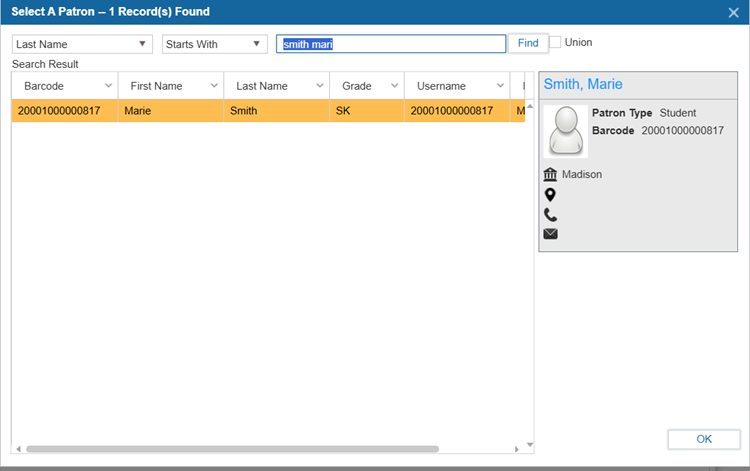Click the envelope email icon
This screenshot has width=750, height=471.
pyautogui.click(x=550, y=234)
